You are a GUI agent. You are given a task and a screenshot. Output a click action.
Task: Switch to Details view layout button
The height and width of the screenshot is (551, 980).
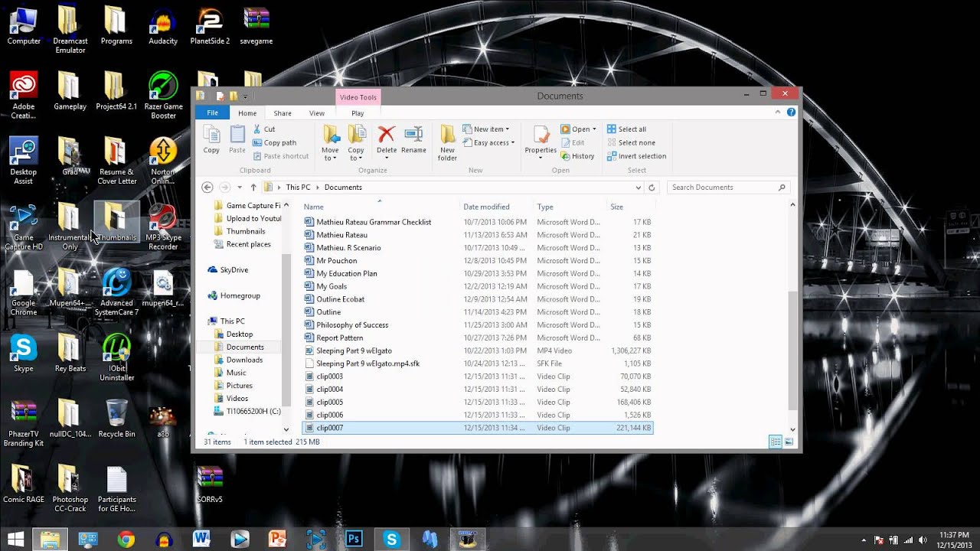[x=776, y=442]
